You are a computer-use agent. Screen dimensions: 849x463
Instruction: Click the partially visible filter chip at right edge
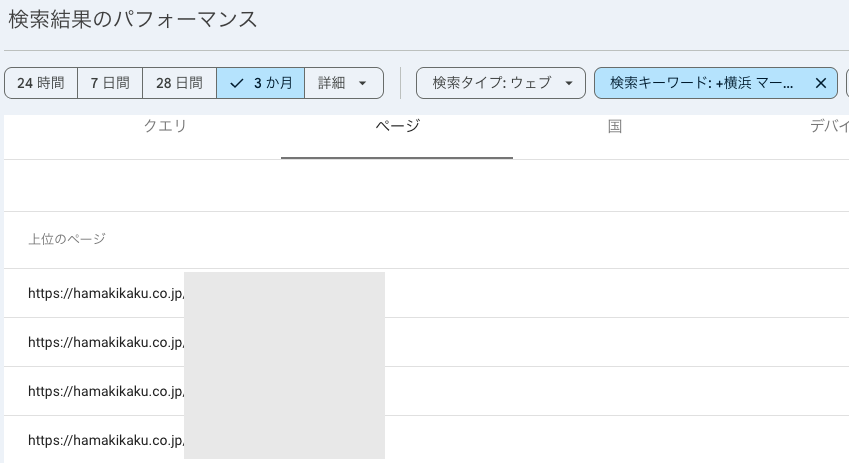846,83
